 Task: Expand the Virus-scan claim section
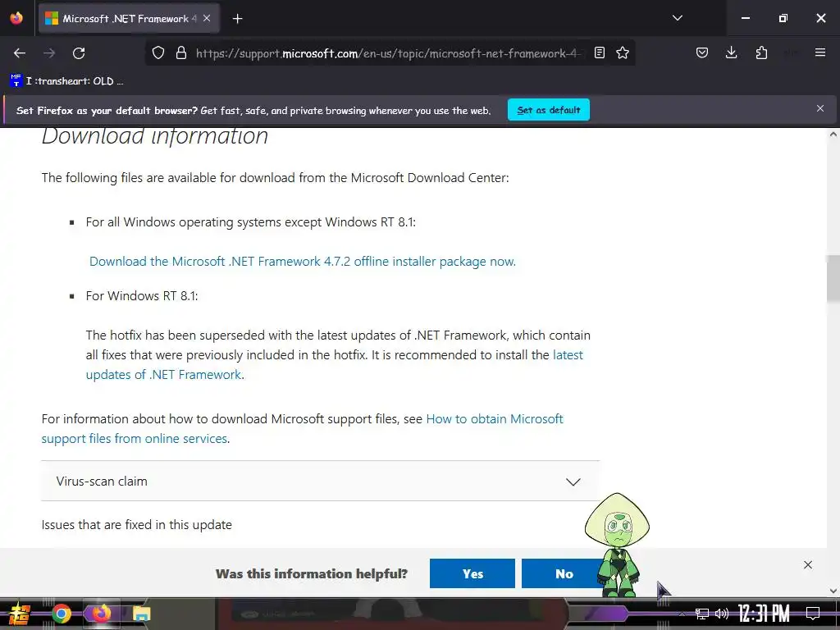click(321, 481)
